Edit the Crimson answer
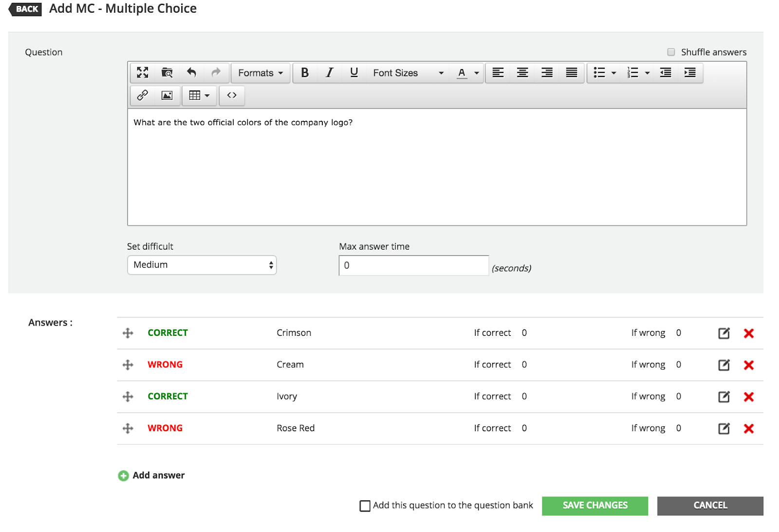The width and height of the screenshot is (779, 532). click(724, 333)
